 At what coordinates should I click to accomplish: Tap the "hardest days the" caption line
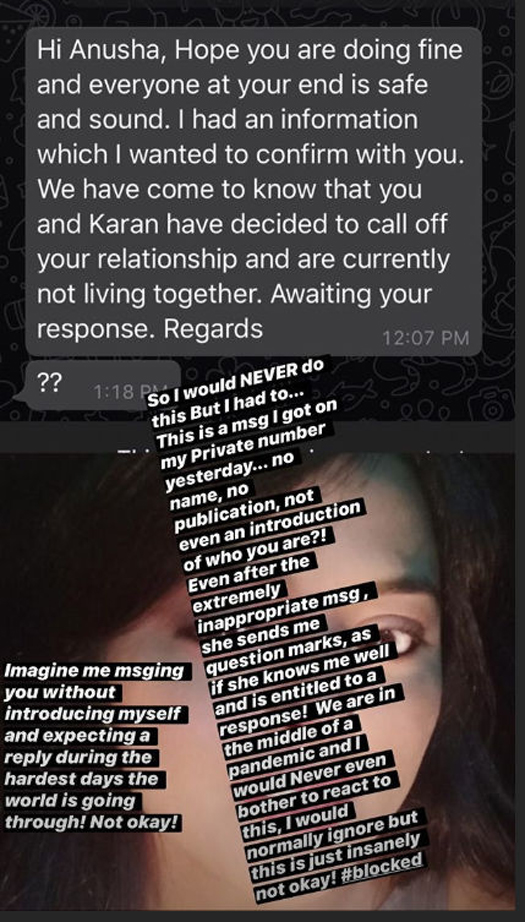[82, 779]
